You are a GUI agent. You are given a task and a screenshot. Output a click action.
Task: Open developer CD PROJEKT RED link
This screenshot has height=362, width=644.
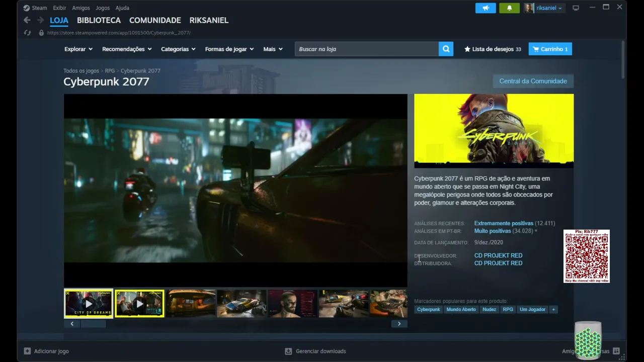point(498,255)
